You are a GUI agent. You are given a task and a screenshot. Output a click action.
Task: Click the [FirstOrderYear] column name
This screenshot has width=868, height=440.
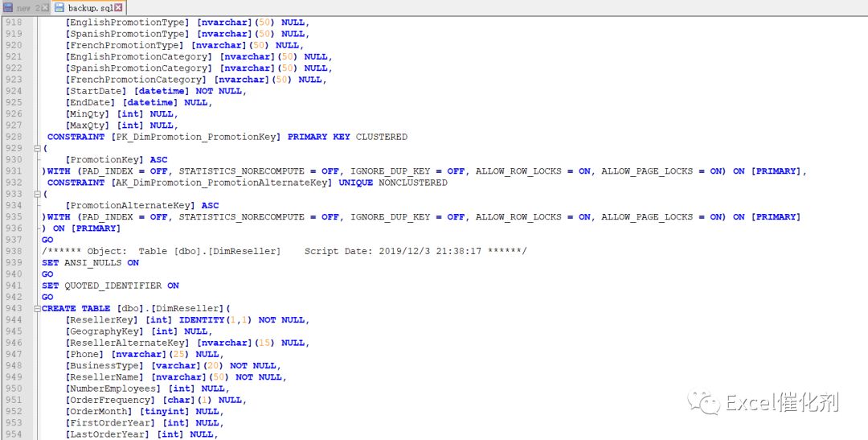(110, 423)
